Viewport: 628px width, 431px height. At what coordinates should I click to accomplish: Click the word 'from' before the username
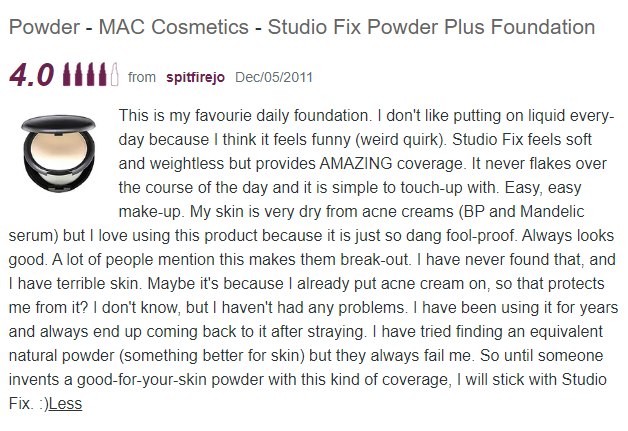142,77
